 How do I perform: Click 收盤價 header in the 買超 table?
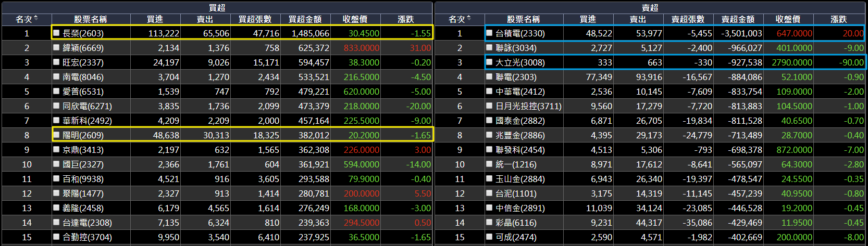click(355, 19)
